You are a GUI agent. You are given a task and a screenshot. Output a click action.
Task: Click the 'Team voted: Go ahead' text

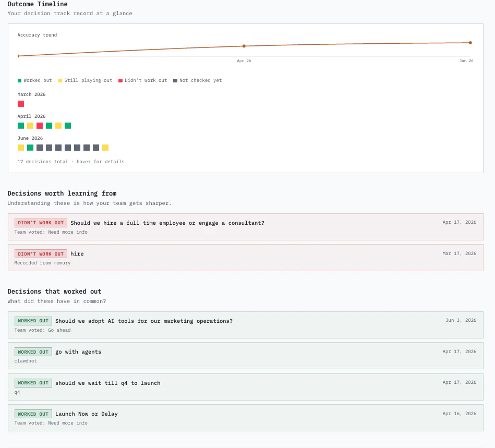click(42, 330)
